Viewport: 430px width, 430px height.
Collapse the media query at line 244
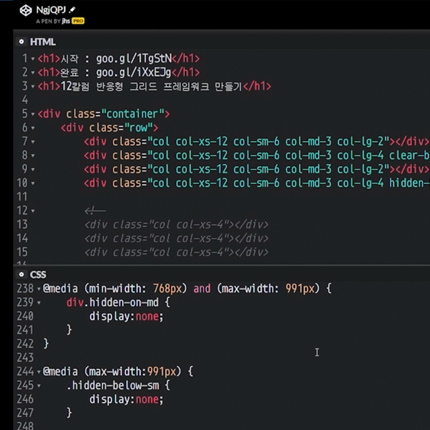[39, 372]
